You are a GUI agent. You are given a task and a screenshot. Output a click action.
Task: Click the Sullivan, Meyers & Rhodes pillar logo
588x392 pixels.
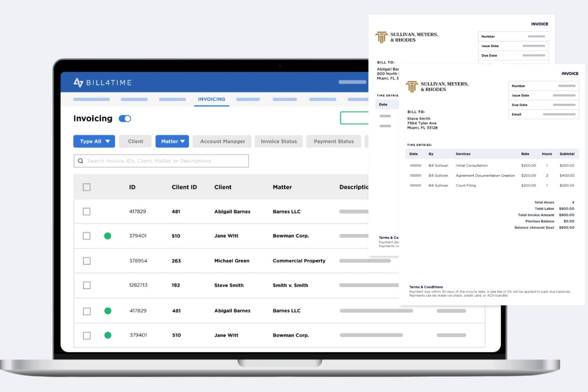click(412, 87)
